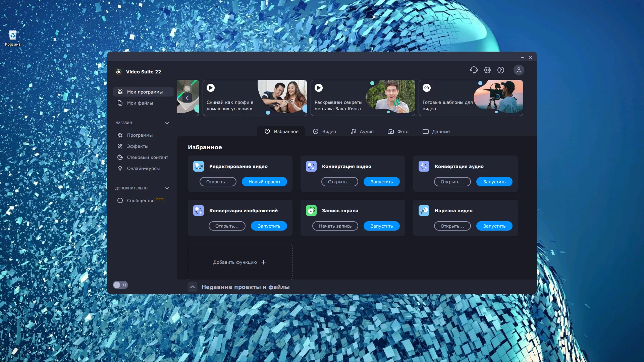Switch to the Аудио tab

(362, 131)
